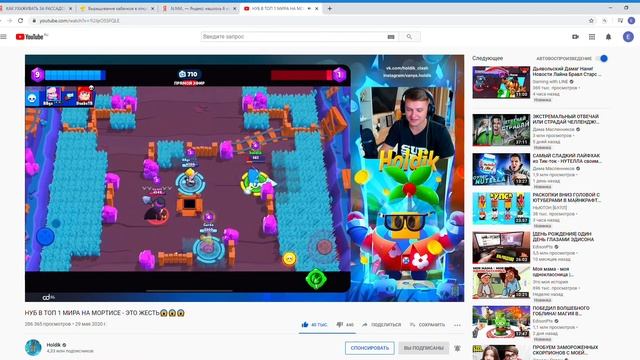Screen dimensions: 640x360
Task: Click the video player to pause
Action: pos(244,178)
